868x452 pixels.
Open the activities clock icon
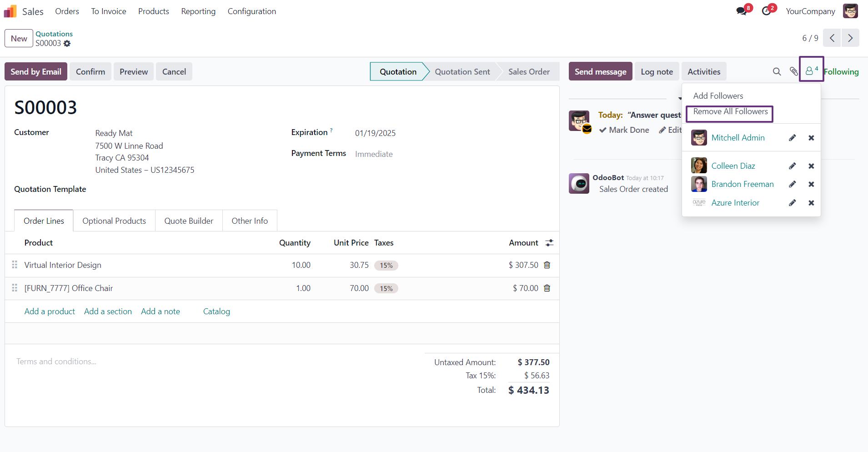(767, 11)
